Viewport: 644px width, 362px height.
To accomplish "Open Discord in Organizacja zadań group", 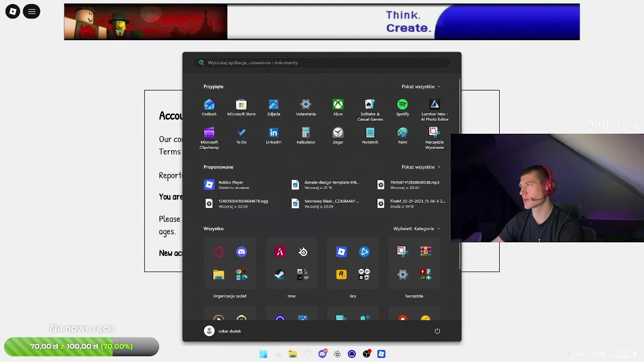I will point(242,252).
